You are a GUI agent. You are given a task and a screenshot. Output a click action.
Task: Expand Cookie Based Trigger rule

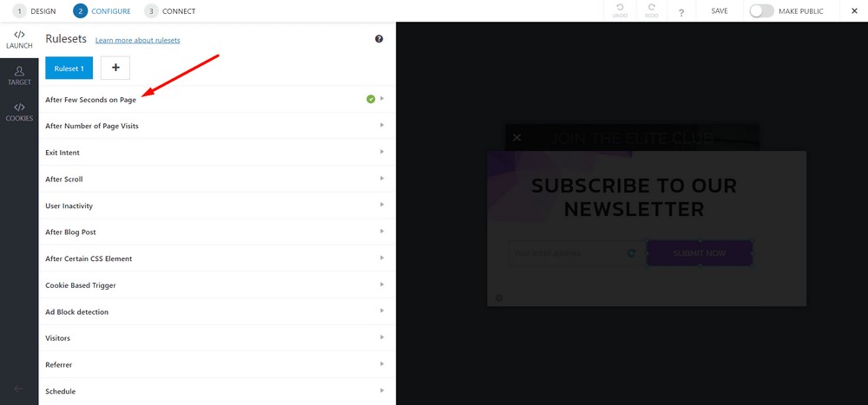(217, 285)
